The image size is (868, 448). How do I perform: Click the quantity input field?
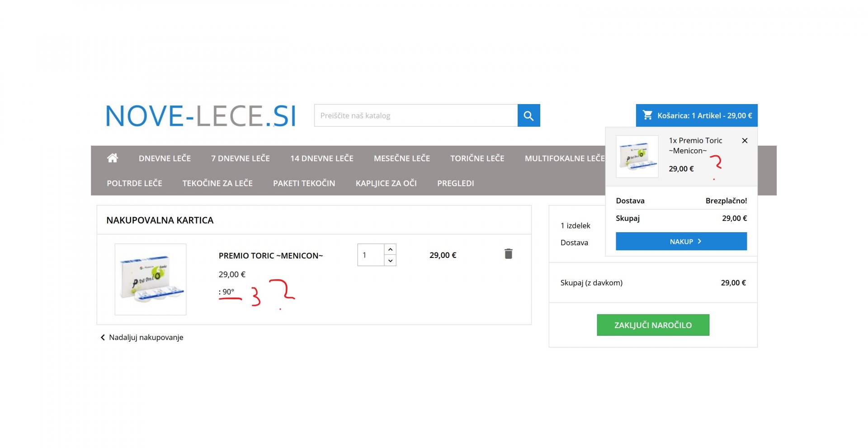point(371,255)
